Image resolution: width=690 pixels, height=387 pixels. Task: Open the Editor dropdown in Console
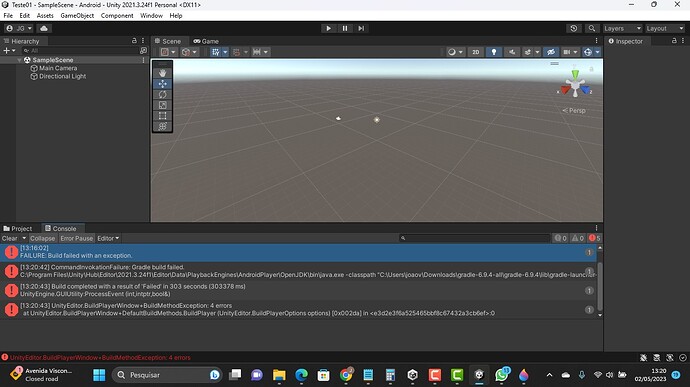click(x=108, y=238)
